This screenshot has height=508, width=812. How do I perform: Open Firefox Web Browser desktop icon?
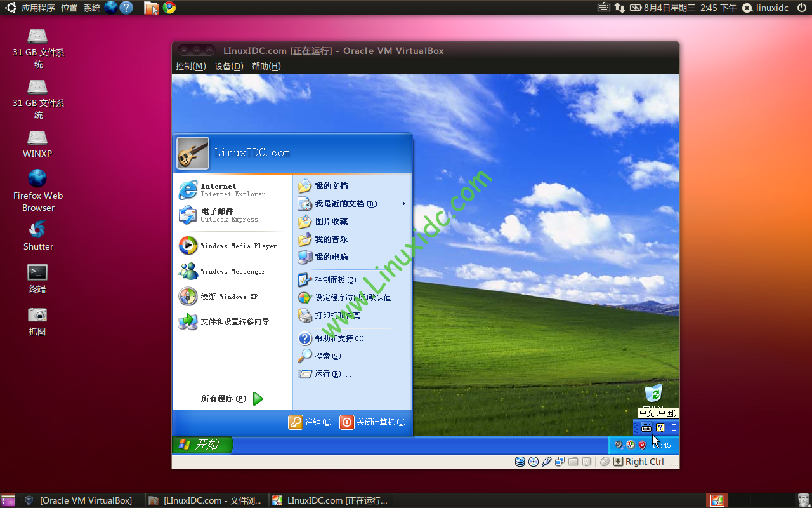pos(38,190)
